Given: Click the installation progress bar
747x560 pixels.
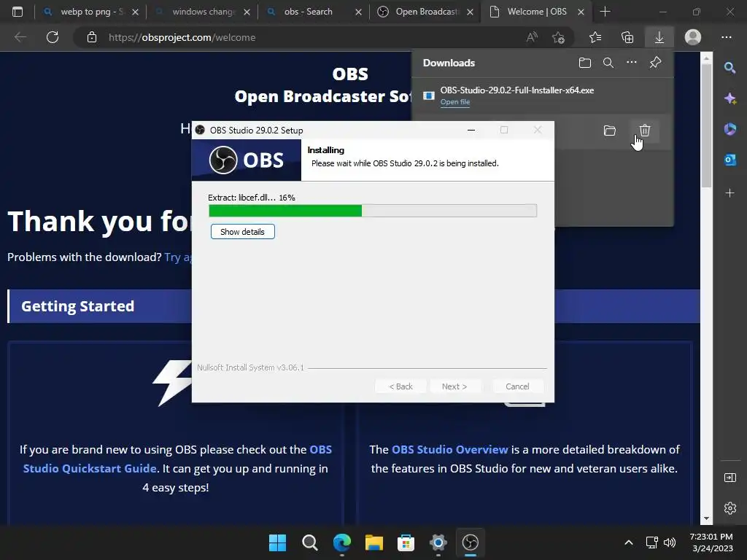Looking at the screenshot, I should (373, 211).
